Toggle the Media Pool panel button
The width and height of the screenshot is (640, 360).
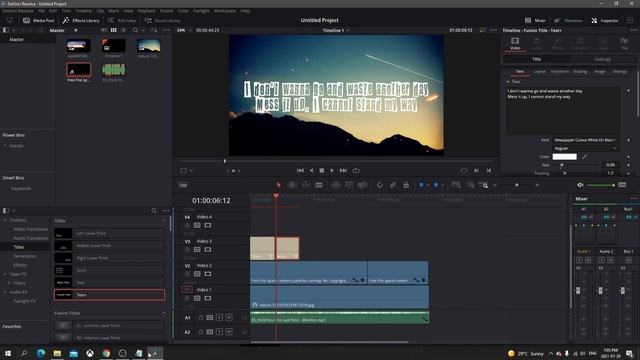(39, 20)
